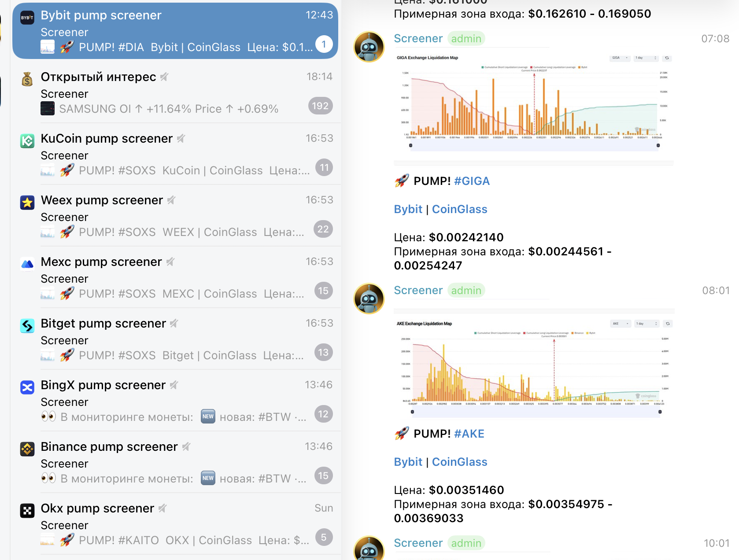
Task: Open the Открытый интерес channel
Action: click(x=175, y=92)
